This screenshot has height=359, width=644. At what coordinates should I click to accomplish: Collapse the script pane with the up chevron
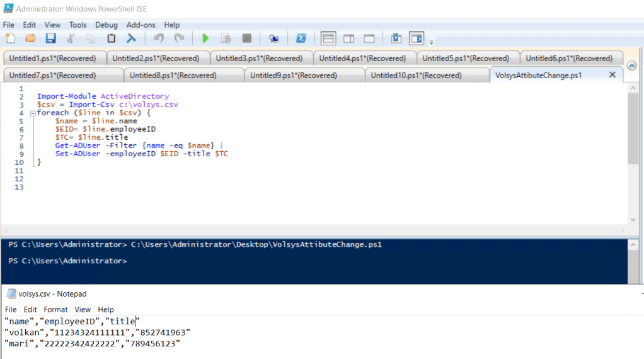(x=632, y=66)
